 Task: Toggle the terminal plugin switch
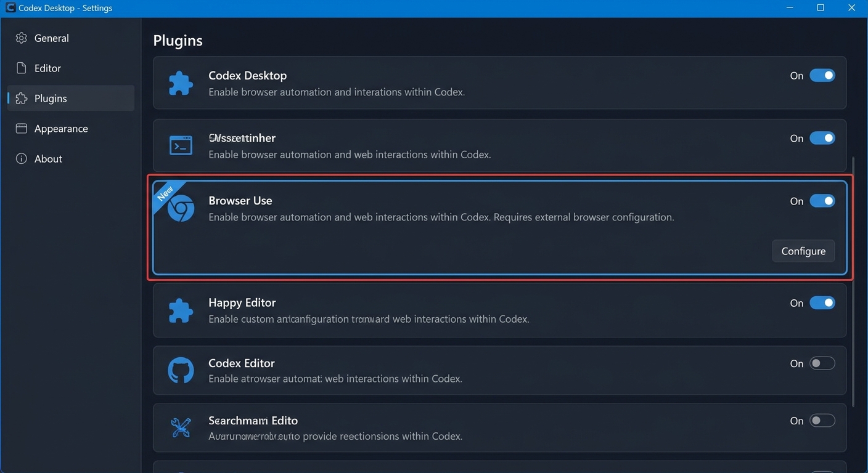pyautogui.click(x=822, y=139)
